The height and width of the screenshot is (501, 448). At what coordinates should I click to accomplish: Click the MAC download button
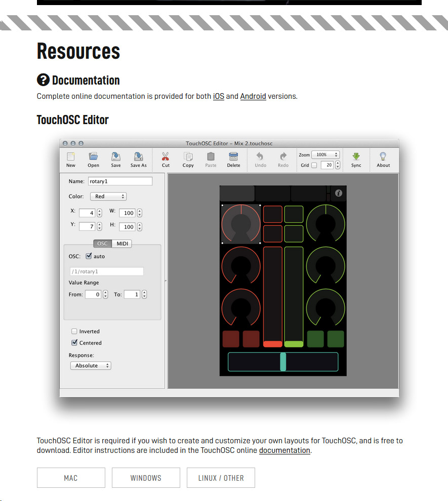tap(71, 478)
